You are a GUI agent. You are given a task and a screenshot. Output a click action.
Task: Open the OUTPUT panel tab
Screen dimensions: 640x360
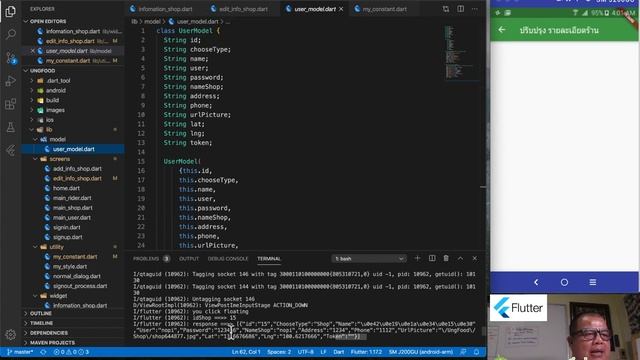(189, 258)
